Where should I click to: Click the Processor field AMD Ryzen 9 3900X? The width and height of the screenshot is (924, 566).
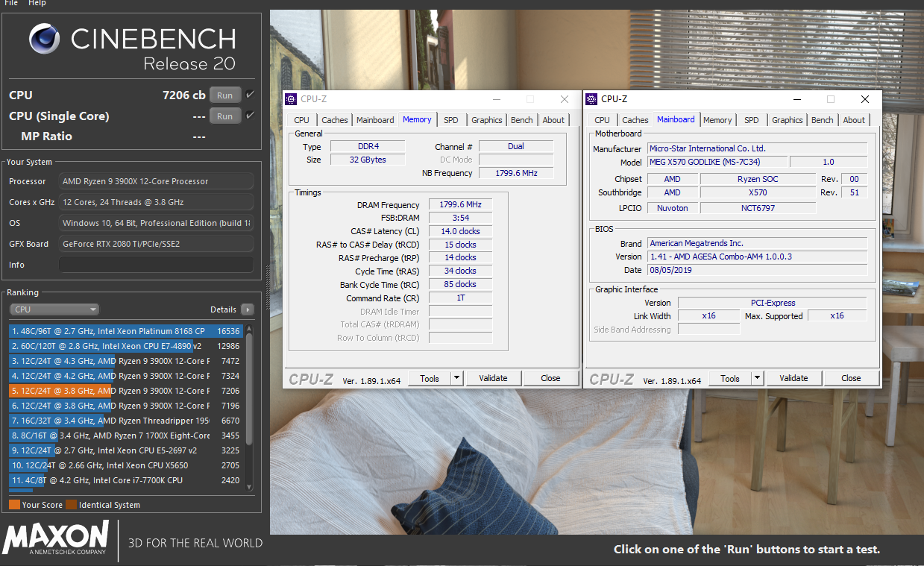156,181
